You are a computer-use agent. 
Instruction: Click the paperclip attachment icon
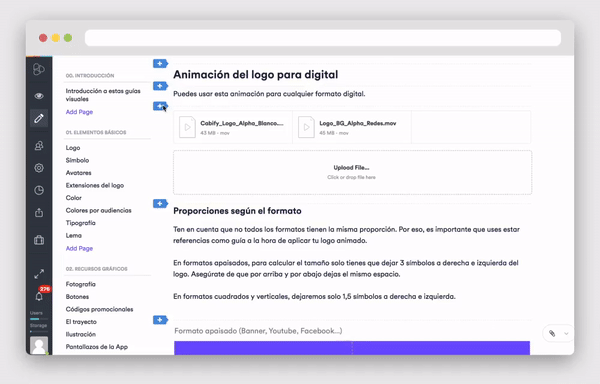552,334
